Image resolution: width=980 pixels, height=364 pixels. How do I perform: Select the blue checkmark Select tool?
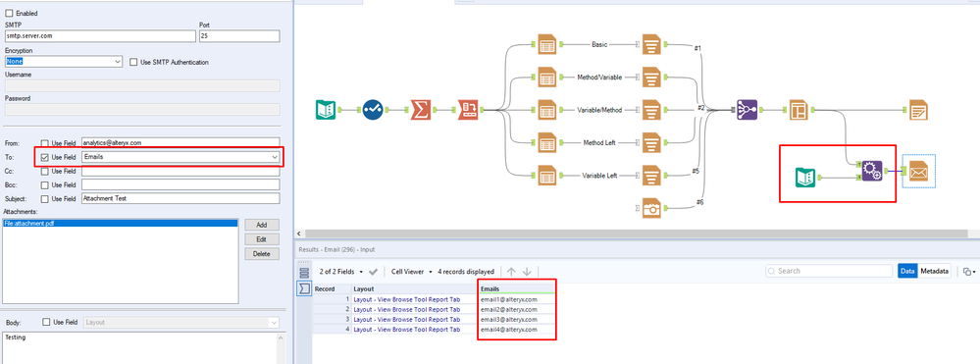pos(373,110)
